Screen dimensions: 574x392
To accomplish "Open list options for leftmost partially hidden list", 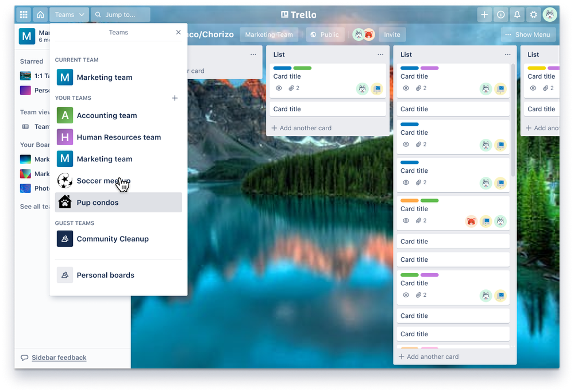I will [253, 55].
